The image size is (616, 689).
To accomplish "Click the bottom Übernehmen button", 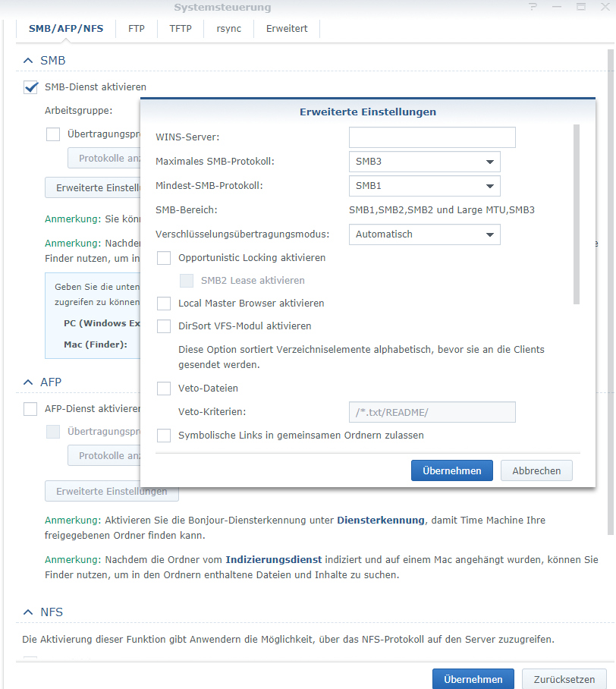I will point(473,679).
